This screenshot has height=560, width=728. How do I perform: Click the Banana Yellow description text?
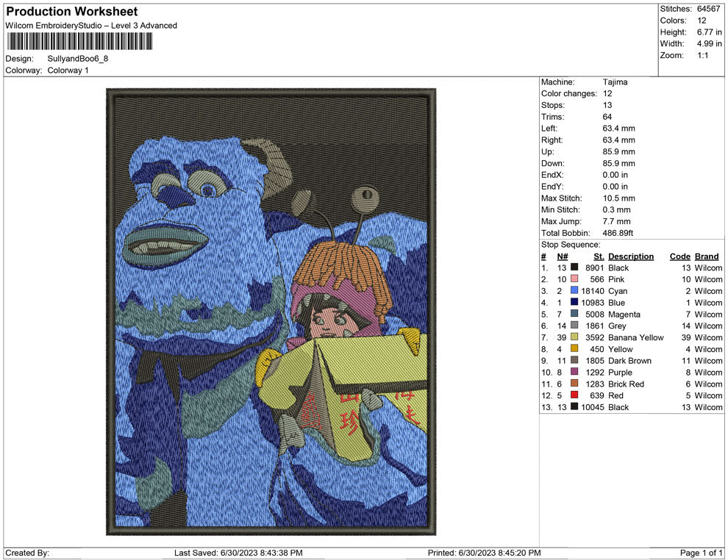635,337
